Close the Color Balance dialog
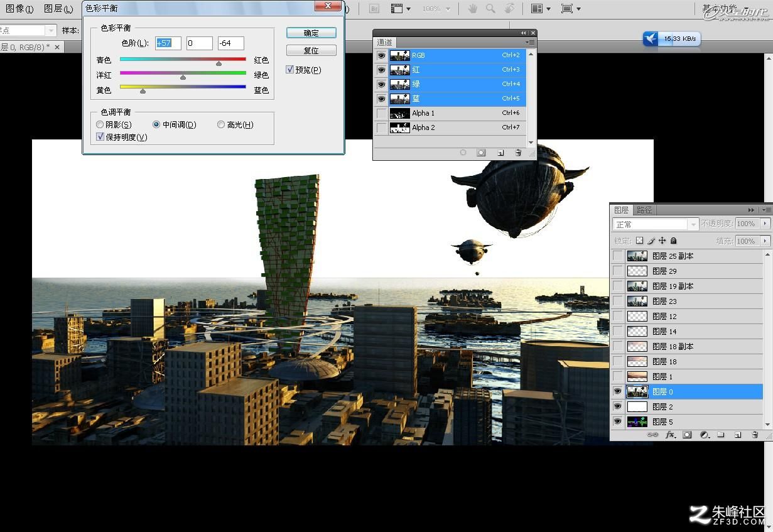This screenshot has height=532, width=773. 328,6
